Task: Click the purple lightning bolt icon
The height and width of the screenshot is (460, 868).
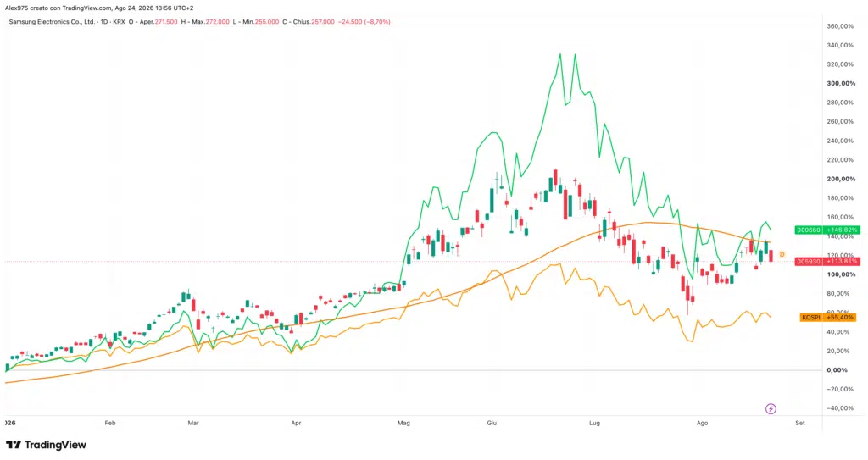Action: click(x=771, y=409)
